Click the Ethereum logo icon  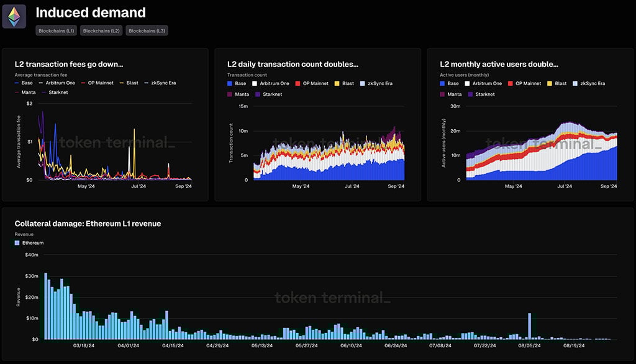[x=14, y=17]
